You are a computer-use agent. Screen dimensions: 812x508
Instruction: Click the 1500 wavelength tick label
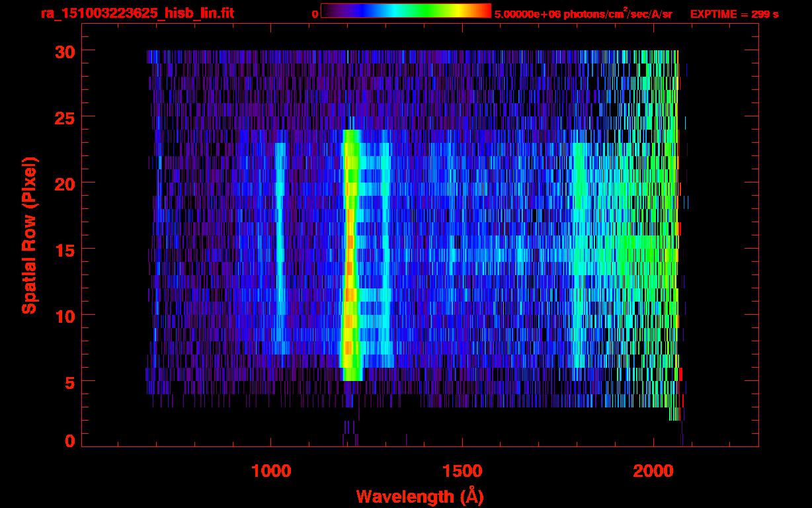point(462,471)
